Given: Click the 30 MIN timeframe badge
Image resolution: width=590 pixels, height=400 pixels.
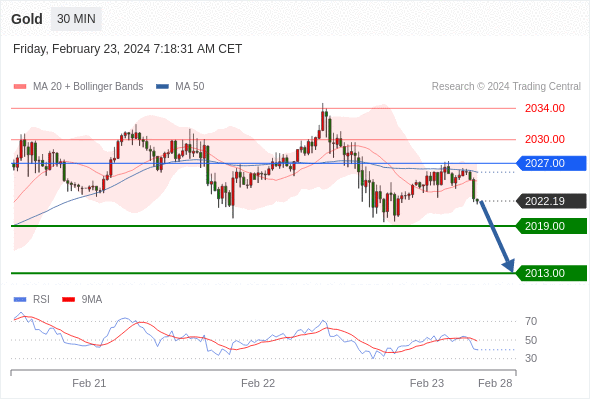Looking at the screenshot, I should click(76, 19).
